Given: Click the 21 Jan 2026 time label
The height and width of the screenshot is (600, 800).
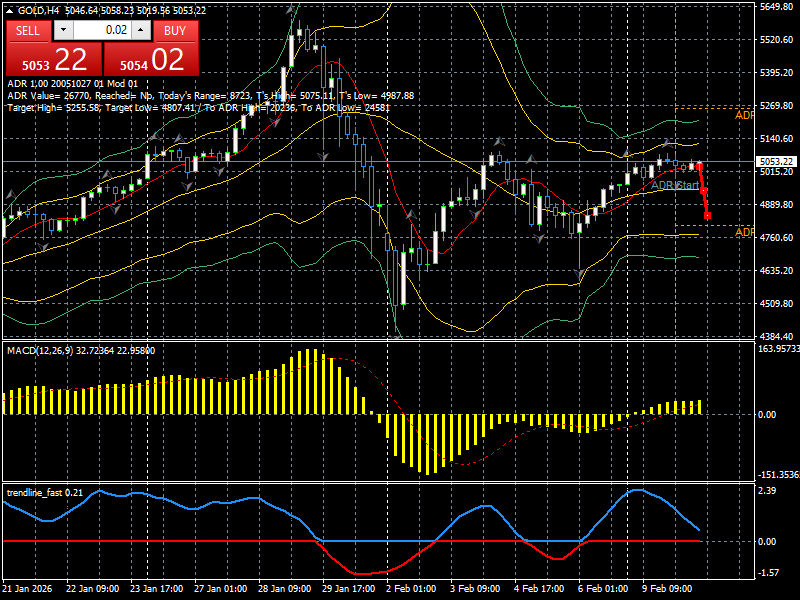Looking at the screenshot, I should pyautogui.click(x=27, y=588).
